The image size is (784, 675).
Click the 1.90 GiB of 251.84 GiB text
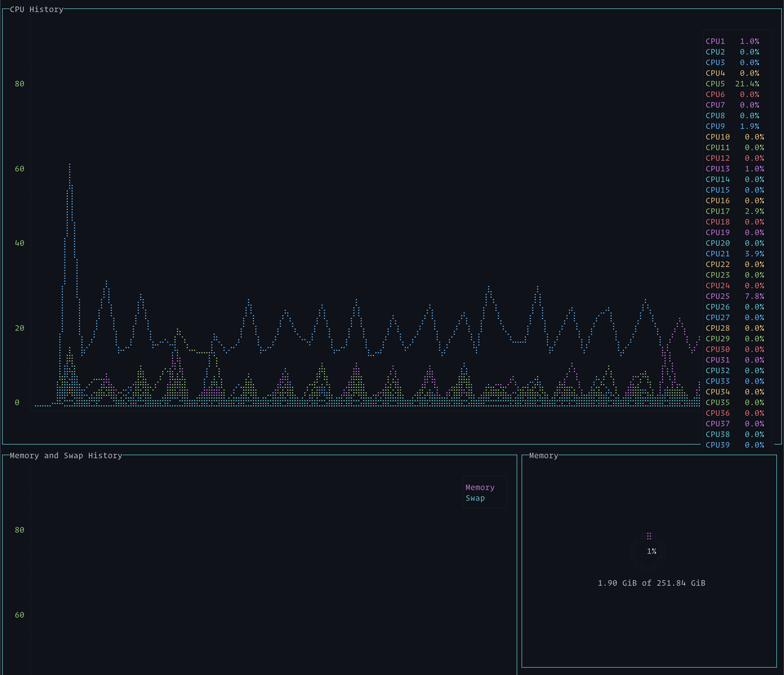point(651,583)
